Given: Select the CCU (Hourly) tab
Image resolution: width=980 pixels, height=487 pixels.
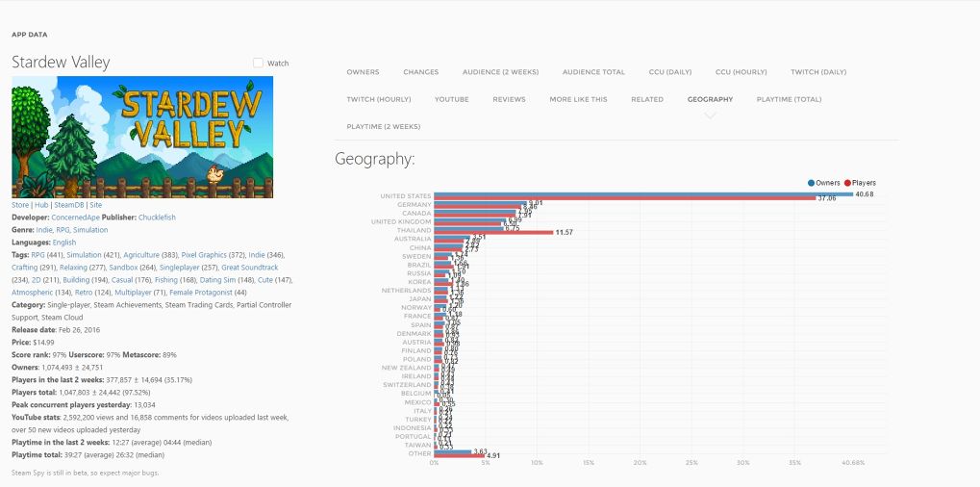Looking at the screenshot, I should 741,72.
